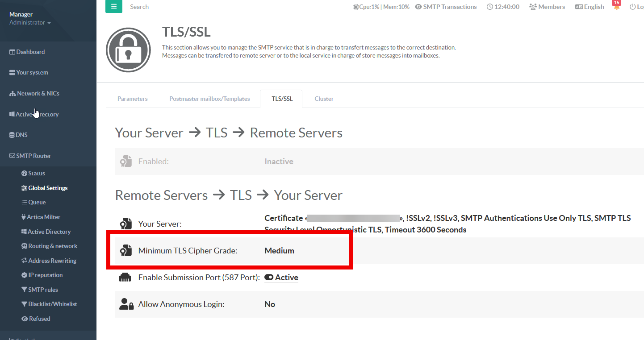
Task: Open the Queue submenu item
Action: point(37,203)
